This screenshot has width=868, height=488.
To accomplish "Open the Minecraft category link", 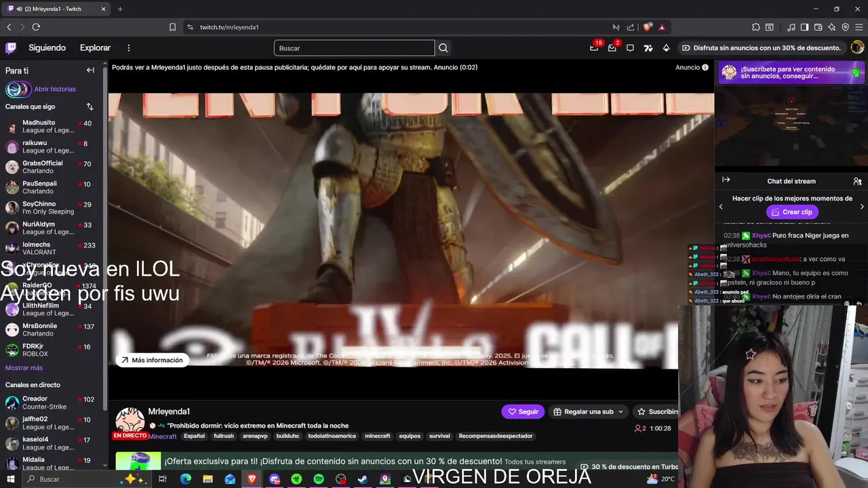I will [163, 436].
